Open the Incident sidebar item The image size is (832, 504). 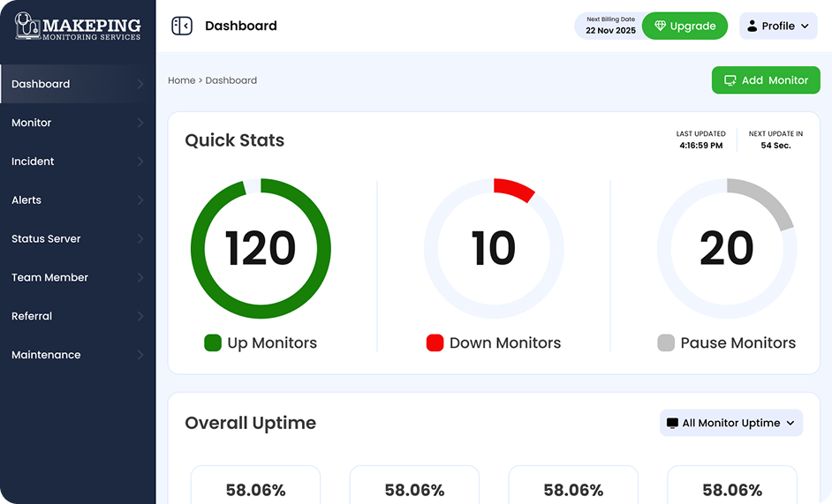tap(78, 162)
